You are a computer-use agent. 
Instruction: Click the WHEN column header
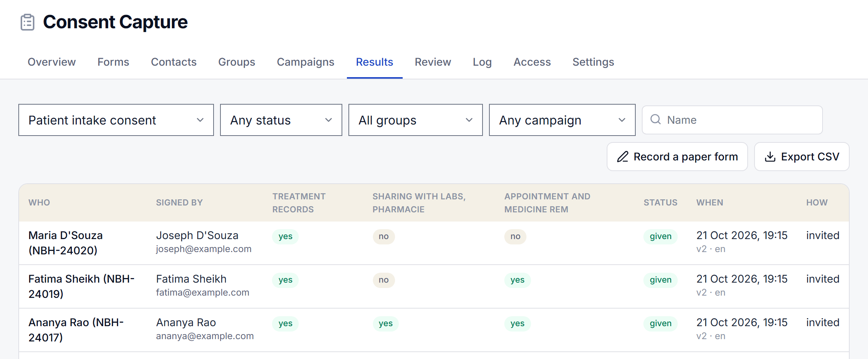point(710,202)
